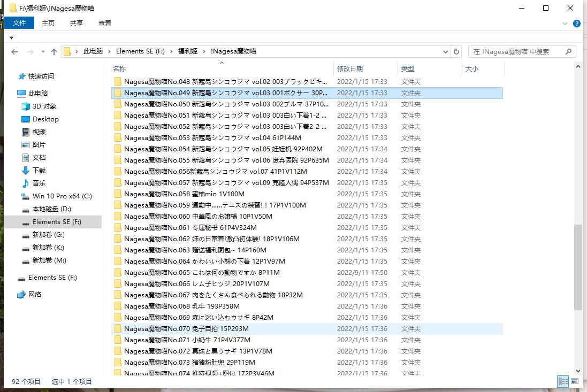
Task: Open 新加卷 (G:) drive in sidebar
Action: coord(43,235)
